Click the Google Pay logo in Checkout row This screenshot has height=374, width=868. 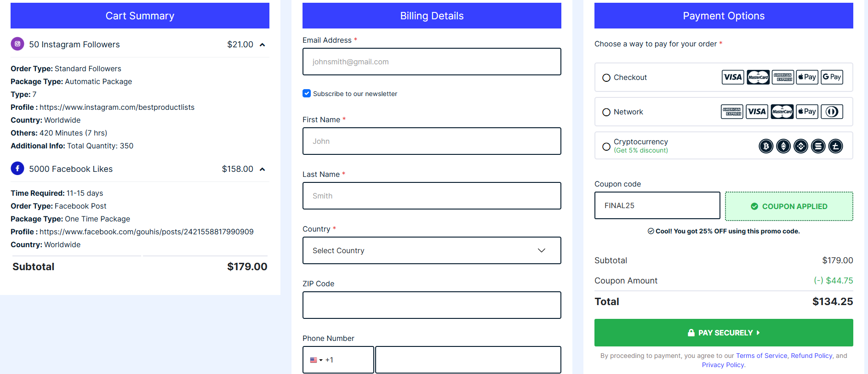tap(832, 77)
